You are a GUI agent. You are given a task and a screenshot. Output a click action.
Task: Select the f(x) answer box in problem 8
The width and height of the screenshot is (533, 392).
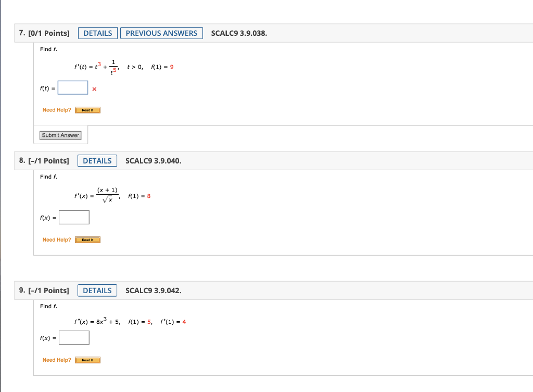point(74,217)
